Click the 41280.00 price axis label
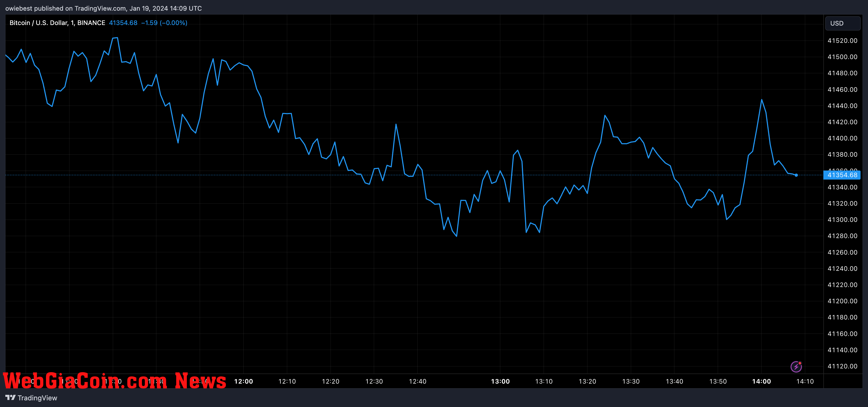868x407 pixels. point(842,236)
